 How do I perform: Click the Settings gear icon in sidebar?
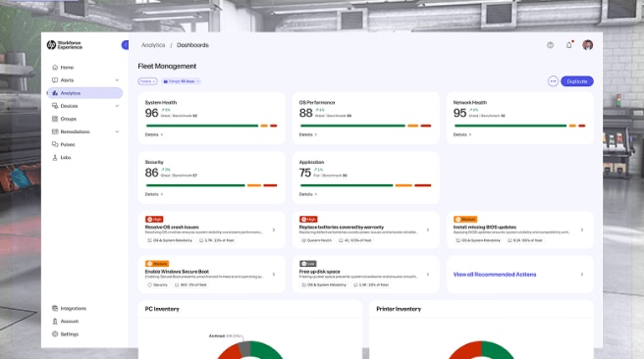point(55,333)
